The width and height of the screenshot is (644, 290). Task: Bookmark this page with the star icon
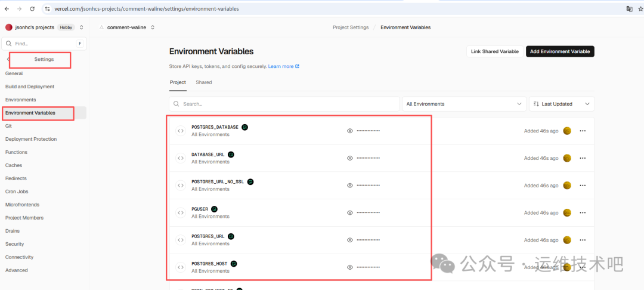pyautogui.click(x=640, y=8)
